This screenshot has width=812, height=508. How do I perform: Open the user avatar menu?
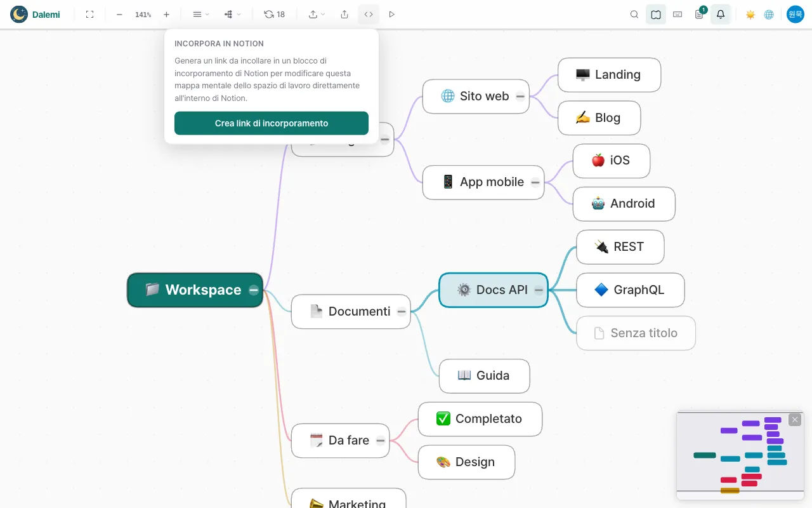[x=796, y=14]
